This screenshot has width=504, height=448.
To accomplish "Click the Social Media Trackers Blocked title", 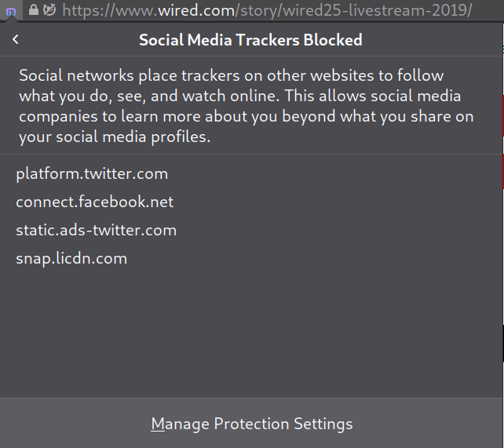I will pos(250,40).
